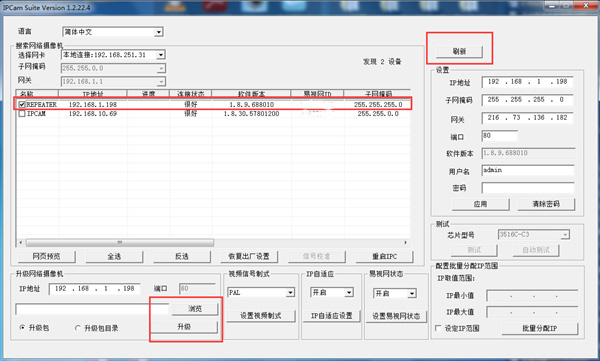Open the 子网掩码 dropdown in search section
The height and width of the screenshot is (361, 600).
[x=161, y=69]
